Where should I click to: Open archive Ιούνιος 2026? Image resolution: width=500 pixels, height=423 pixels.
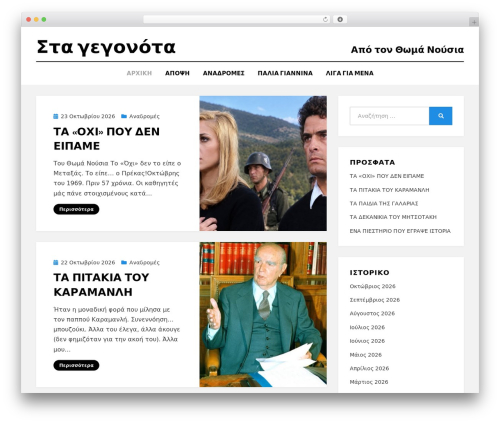(367, 341)
